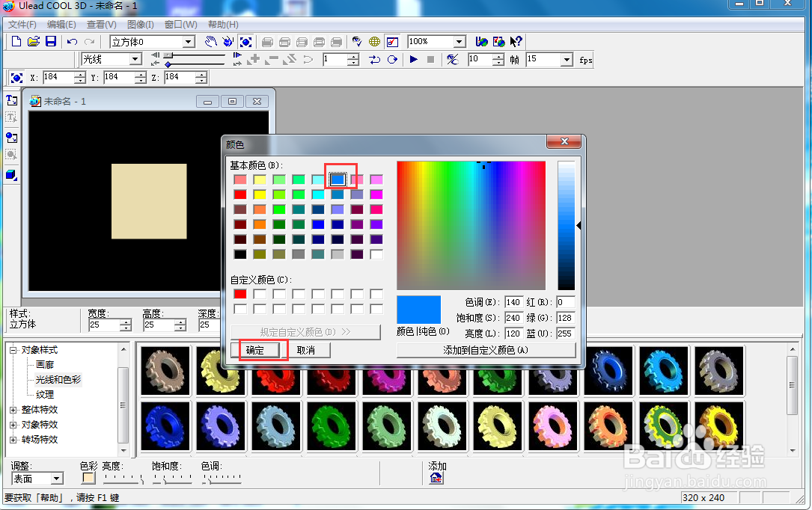This screenshot has width=812, height=510.
Task: Select the pink gear preset thumbnail
Action: pos(553,426)
